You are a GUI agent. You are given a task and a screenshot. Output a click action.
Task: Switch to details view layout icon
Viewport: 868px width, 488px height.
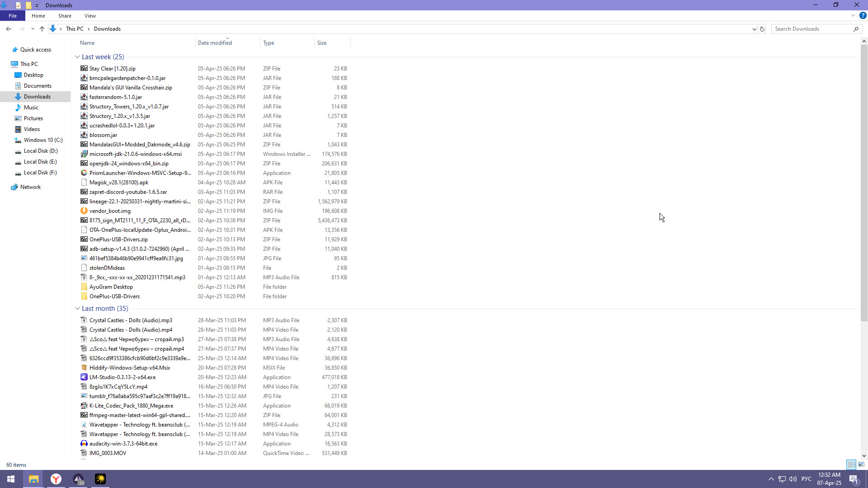851,465
